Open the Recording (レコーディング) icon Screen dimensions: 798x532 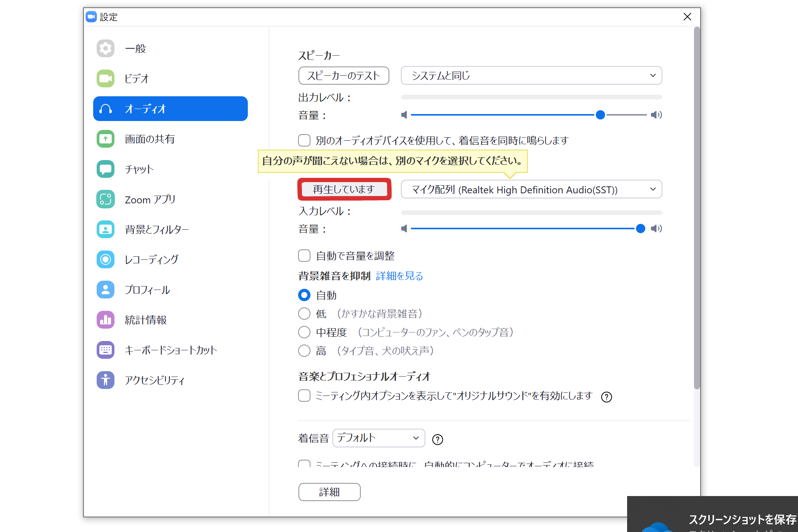point(105,259)
